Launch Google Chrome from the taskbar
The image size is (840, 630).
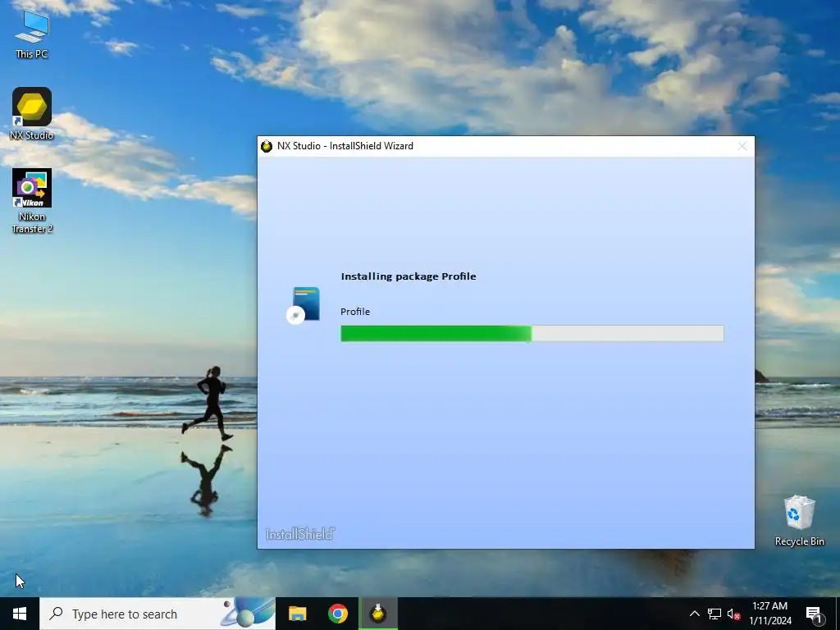pos(337,614)
